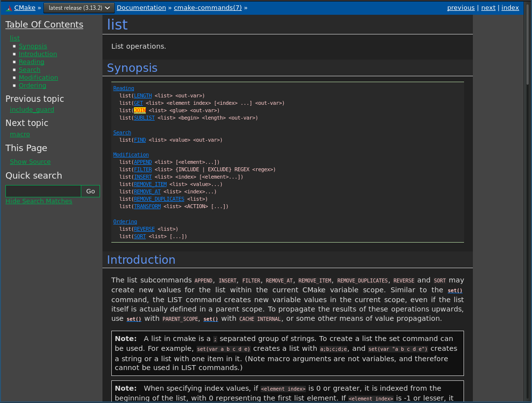Viewport: 532px width, 403px height.
Task: Go to the previous page
Action: [461, 8]
